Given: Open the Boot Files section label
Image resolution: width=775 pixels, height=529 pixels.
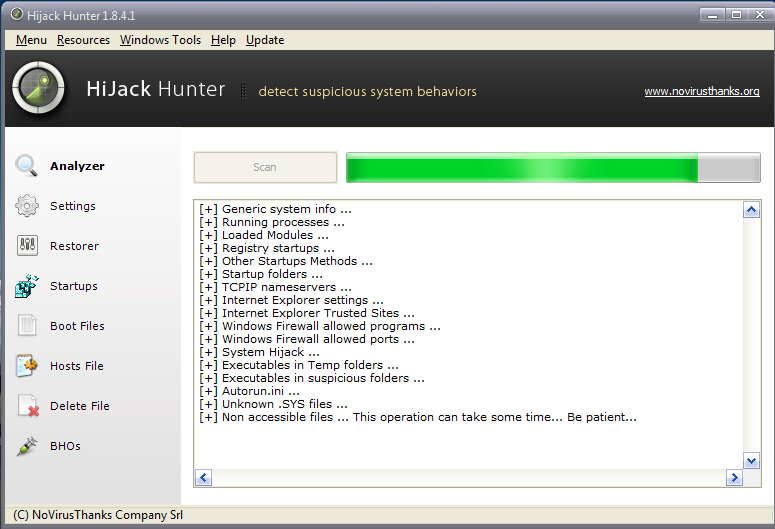Looking at the screenshot, I should tap(77, 326).
